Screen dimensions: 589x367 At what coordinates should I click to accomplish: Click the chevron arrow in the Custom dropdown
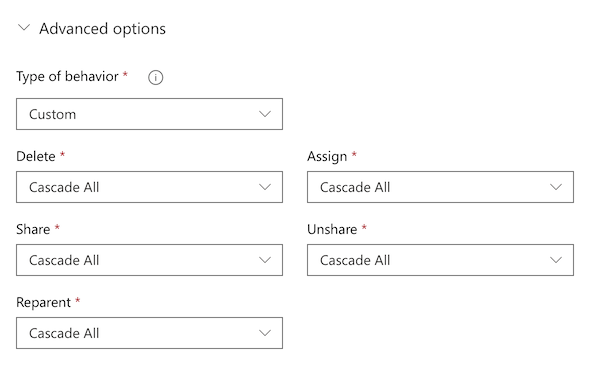(265, 114)
